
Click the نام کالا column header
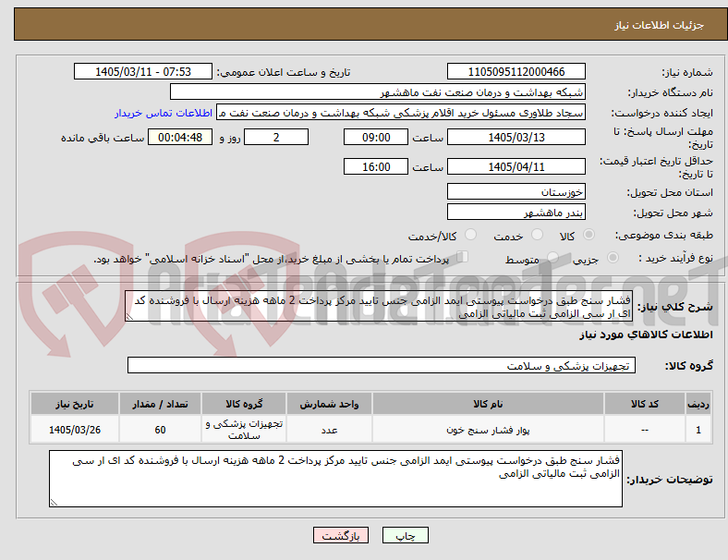point(488,404)
